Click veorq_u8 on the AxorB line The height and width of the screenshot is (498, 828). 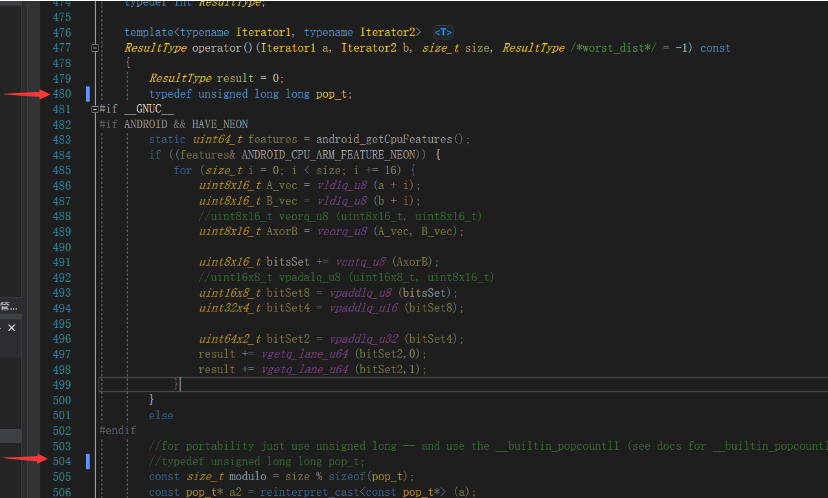click(x=342, y=232)
